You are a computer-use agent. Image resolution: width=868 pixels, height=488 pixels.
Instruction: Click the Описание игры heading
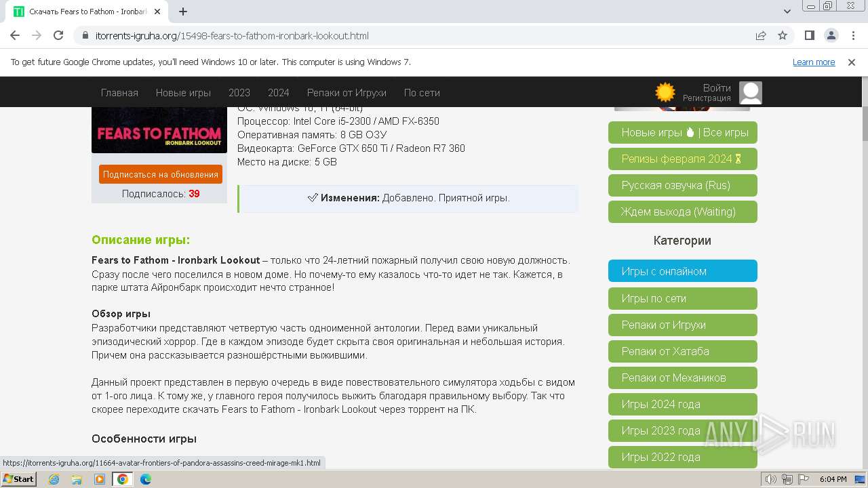pos(141,240)
